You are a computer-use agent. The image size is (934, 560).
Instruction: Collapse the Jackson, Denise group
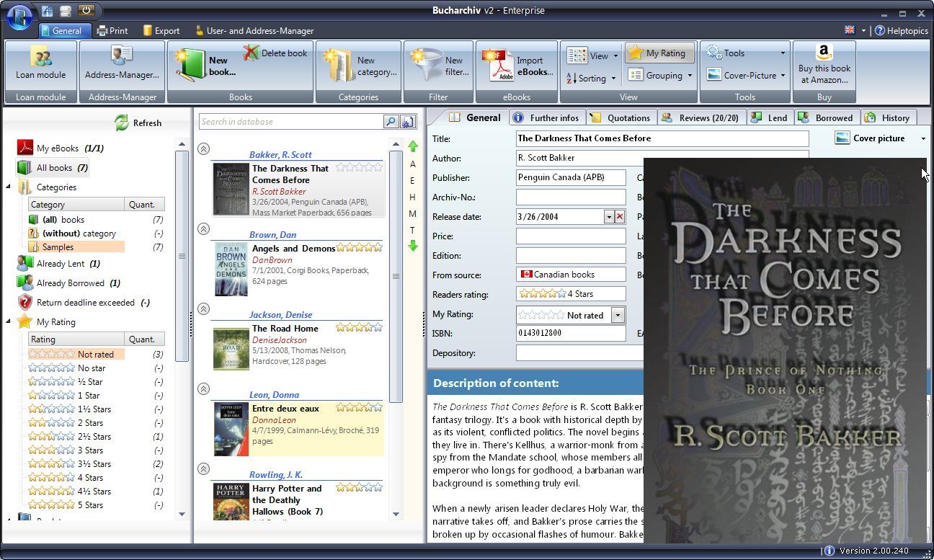(x=204, y=308)
